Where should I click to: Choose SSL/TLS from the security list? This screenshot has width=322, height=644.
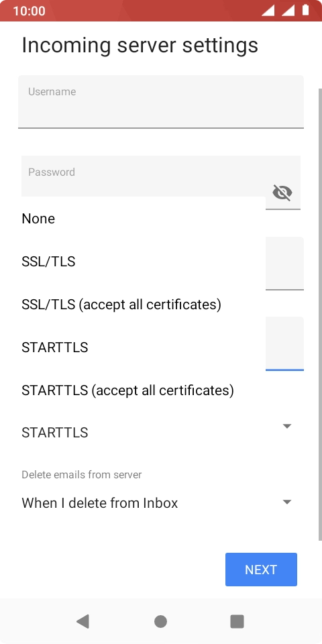[x=144, y=261]
